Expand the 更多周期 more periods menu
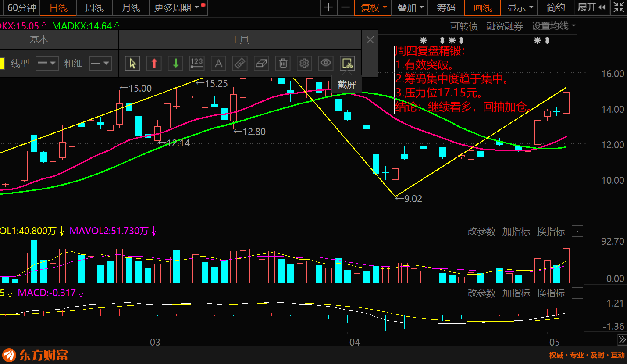 [x=177, y=7]
